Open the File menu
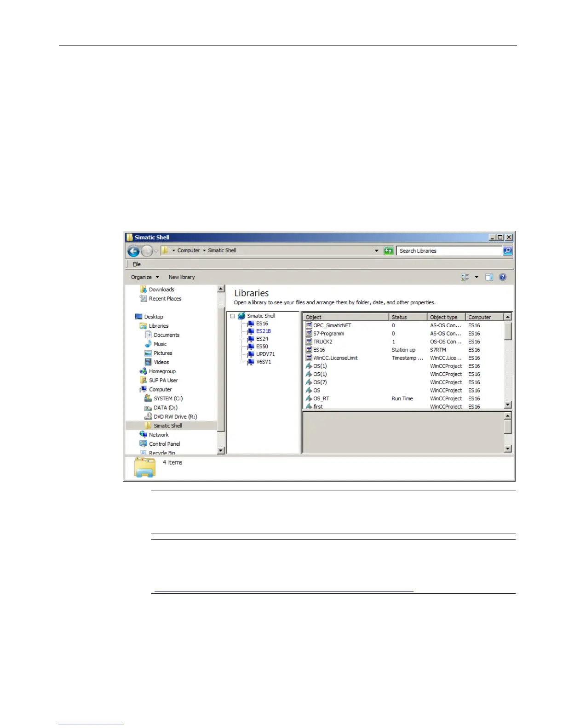 point(137,264)
